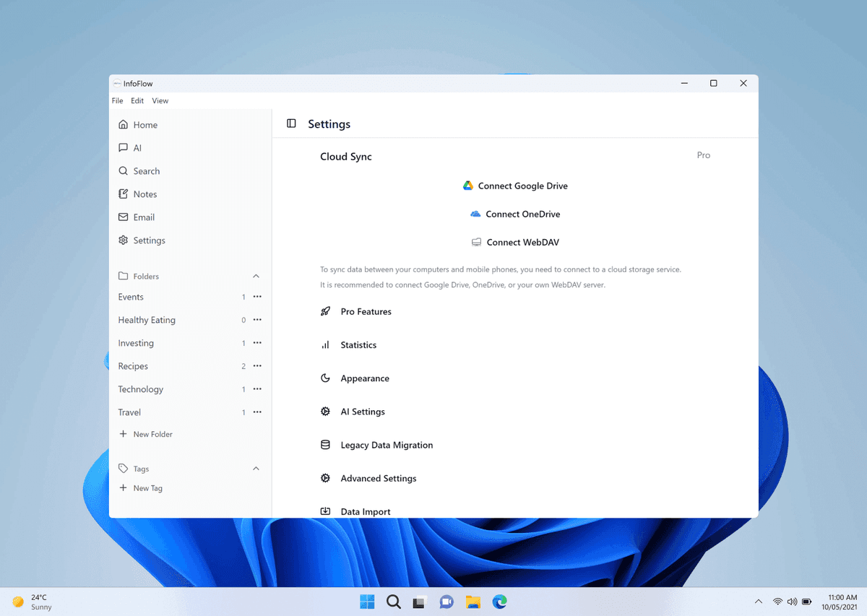
Task: Connect Google Drive for cloud sync
Action: coord(515,186)
